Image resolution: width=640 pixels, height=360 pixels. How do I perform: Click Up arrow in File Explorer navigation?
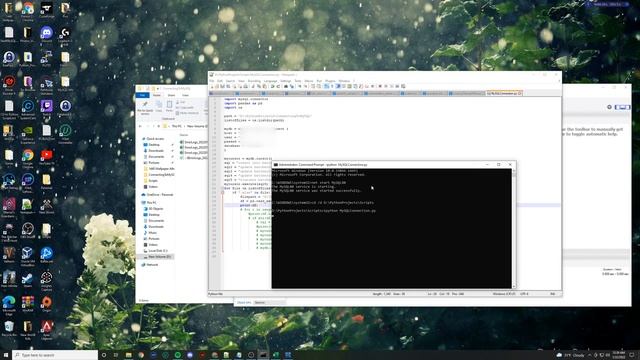tap(159, 126)
